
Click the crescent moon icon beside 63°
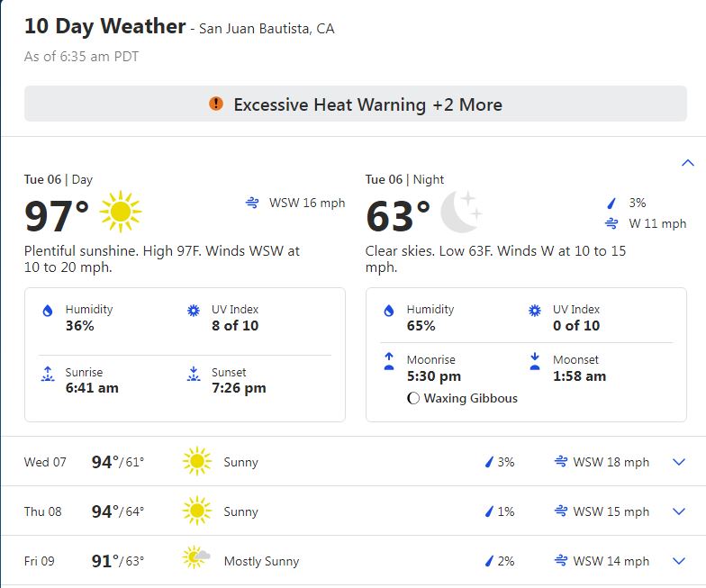point(461,212)
